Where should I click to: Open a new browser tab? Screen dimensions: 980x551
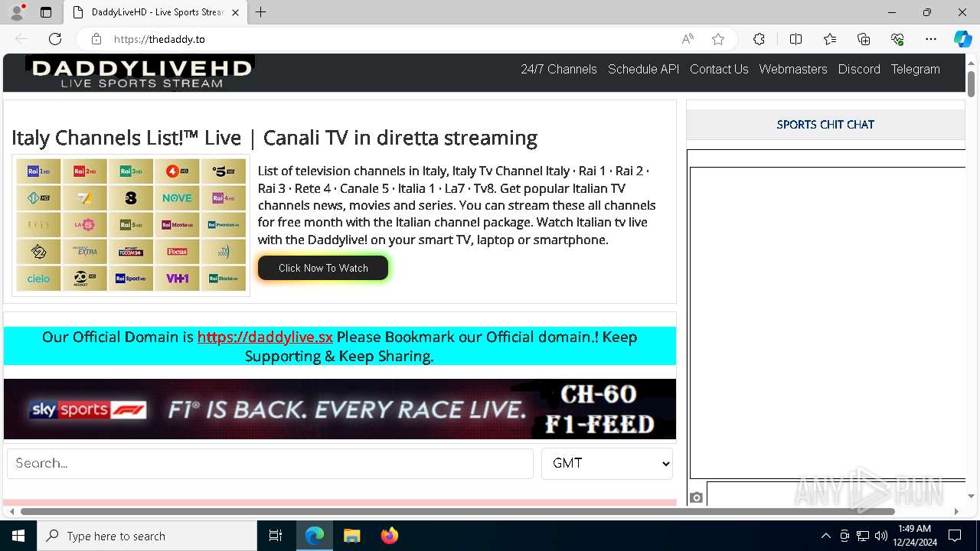pos(261,12)
